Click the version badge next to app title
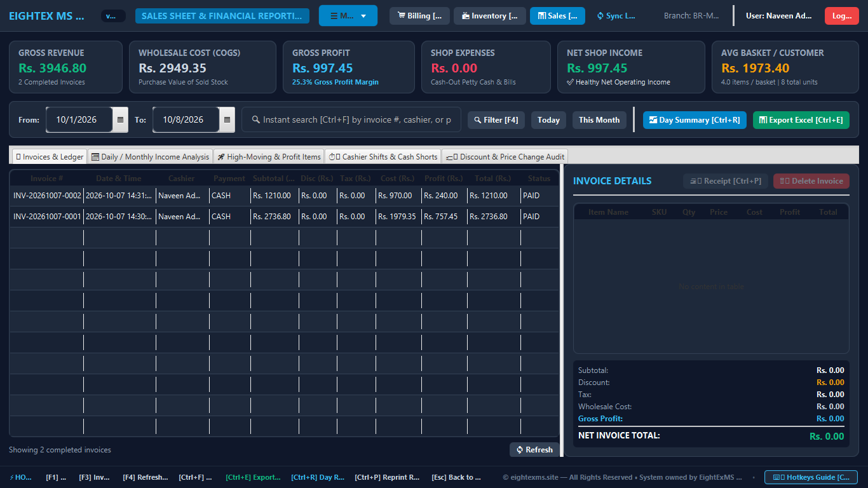The image size is (868, 488). [113, 16]
